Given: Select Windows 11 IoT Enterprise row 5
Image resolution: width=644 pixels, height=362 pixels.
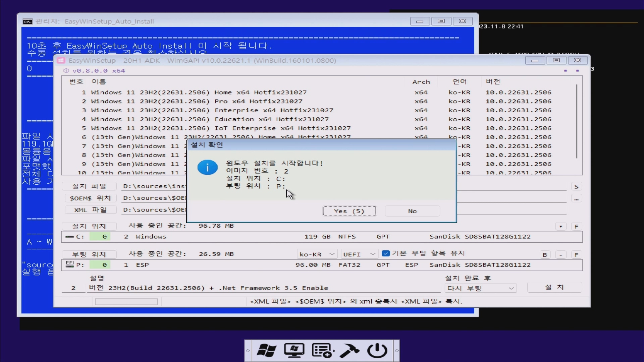Looking at the screenshot, I should tap(319, 128).
